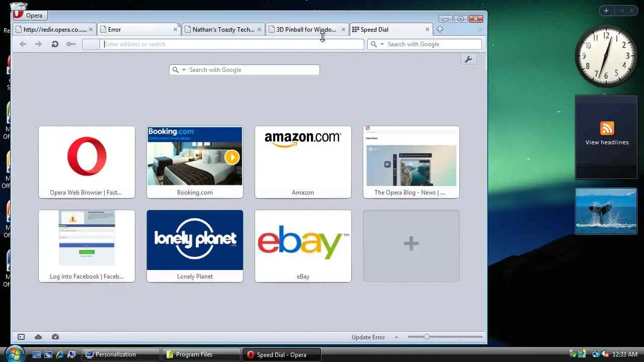
Task: Click the whale tail slideshow gadget
Action: click(606, 211)
